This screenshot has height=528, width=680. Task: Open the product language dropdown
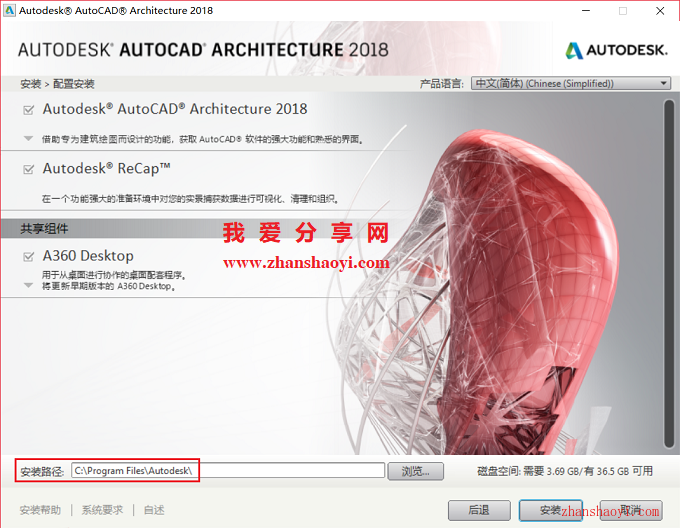click(x=571, y=83)
